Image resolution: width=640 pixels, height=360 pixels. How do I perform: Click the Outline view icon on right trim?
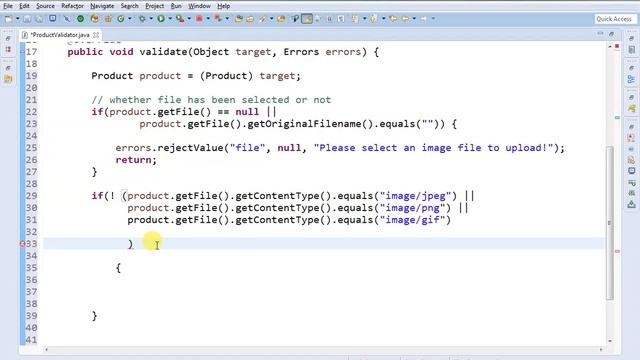pyautogui.click(x=631, y=79)
